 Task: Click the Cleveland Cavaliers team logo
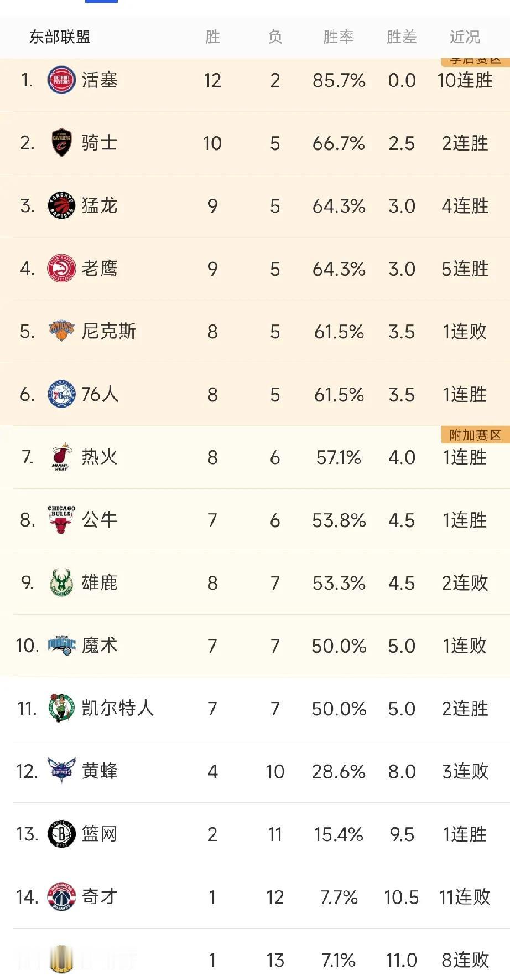(61, 143)
